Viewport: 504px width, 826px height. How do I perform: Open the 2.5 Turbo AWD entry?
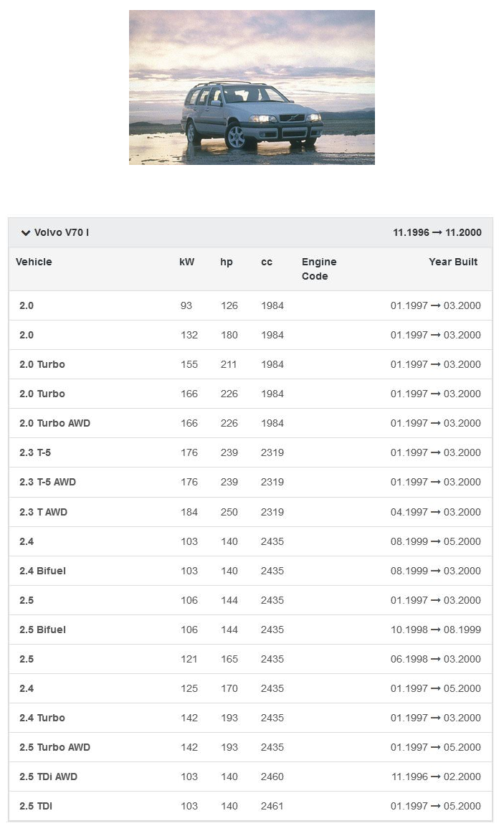[x=54, y=747]
